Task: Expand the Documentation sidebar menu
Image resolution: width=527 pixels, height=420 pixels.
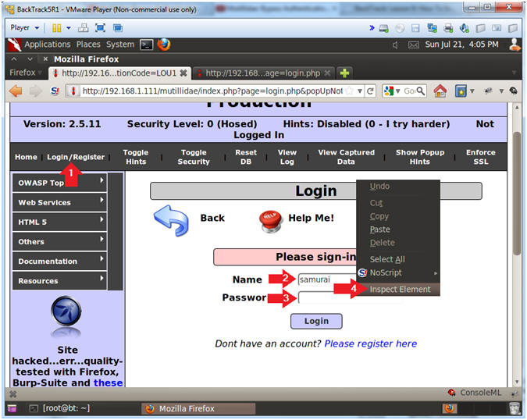Action: click(60, 261)
